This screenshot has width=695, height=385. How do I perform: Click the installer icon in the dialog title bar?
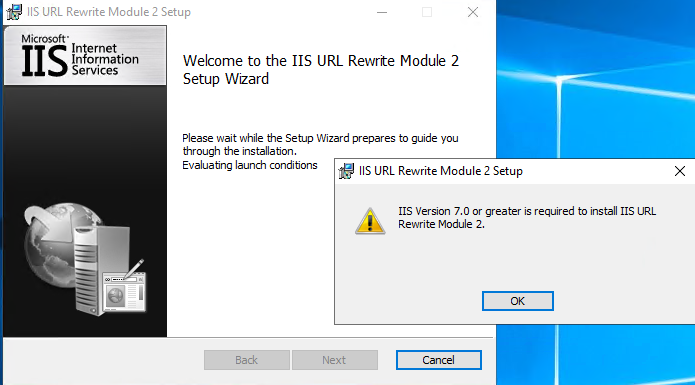(x=346, y=171)
